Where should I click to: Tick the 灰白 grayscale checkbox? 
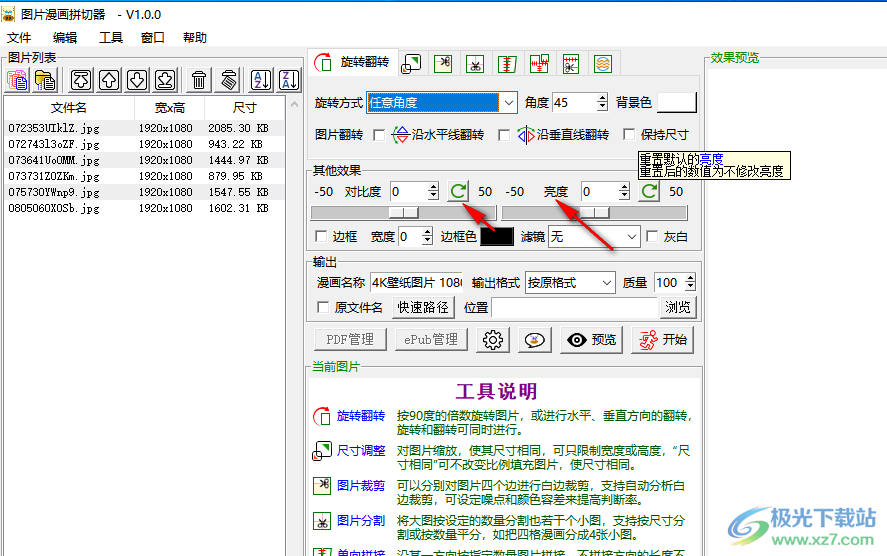pyautogui.click(x=652, y=236)
